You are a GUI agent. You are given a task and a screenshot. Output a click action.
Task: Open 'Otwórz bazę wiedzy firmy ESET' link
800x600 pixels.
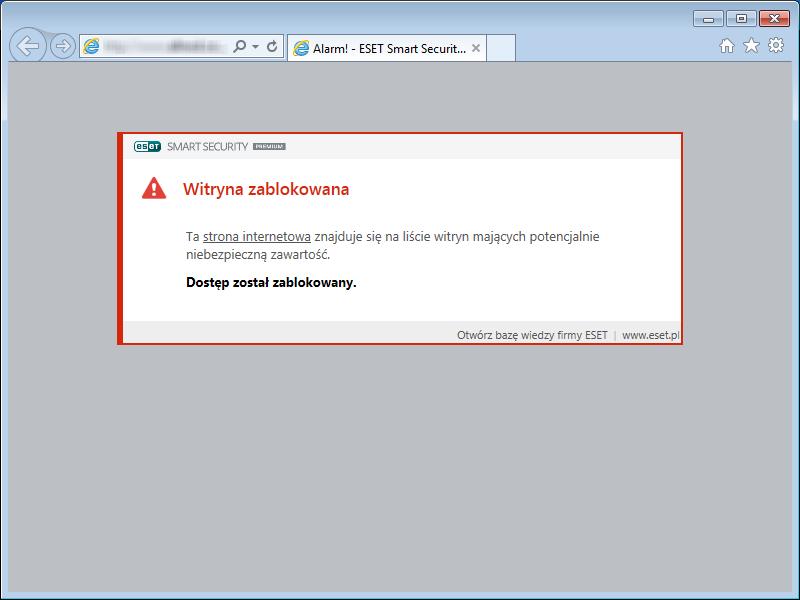coord(532,335)
